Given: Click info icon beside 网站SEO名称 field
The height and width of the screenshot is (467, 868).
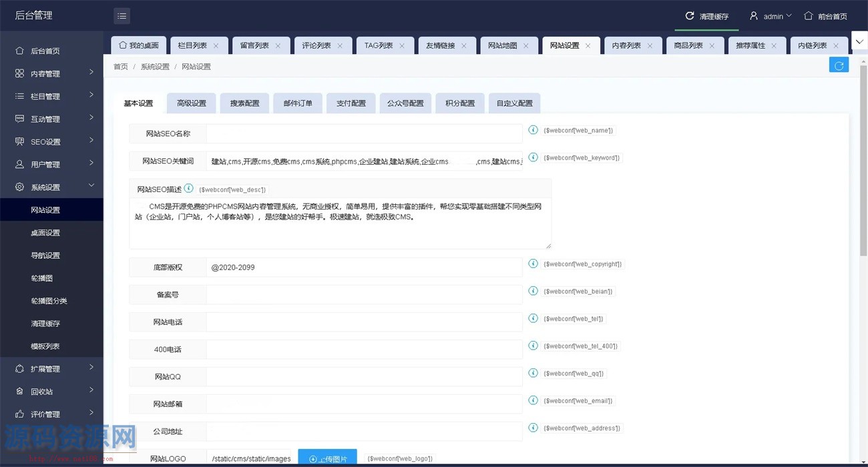Looking at the screenshot, I should 533,130.
